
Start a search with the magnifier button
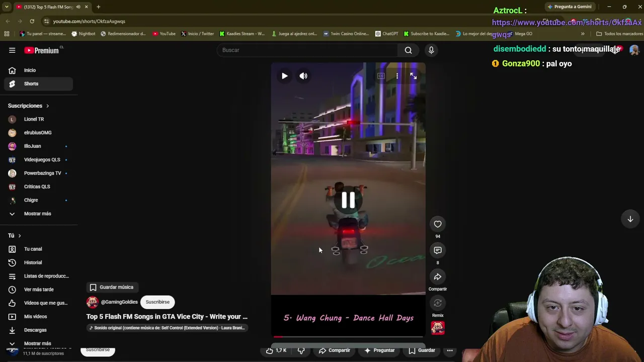[x=408, y=50]
